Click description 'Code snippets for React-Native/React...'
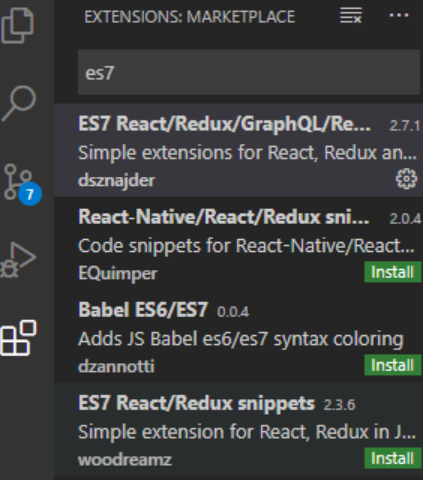Viewport: 423px width, 480px height. tap(247, 246)
